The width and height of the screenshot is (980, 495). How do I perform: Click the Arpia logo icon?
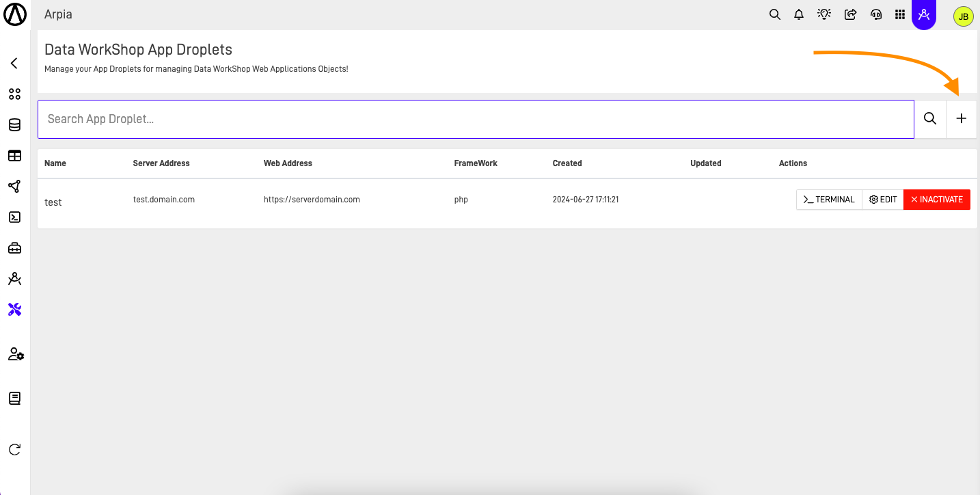pyautogui.click(x=15, y=14)
